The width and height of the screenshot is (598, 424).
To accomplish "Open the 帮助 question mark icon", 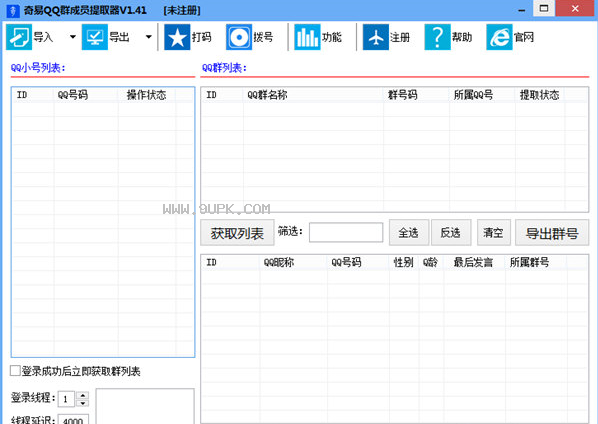I will 437,37.
